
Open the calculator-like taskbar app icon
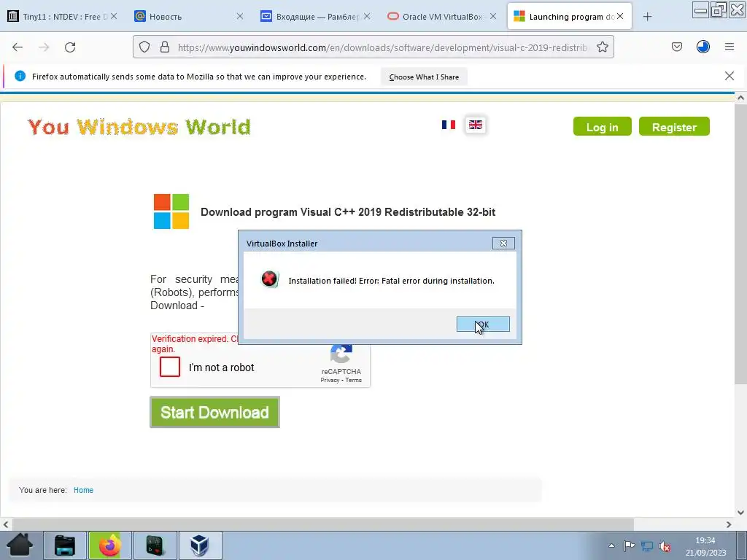click(x=155, y=545)
